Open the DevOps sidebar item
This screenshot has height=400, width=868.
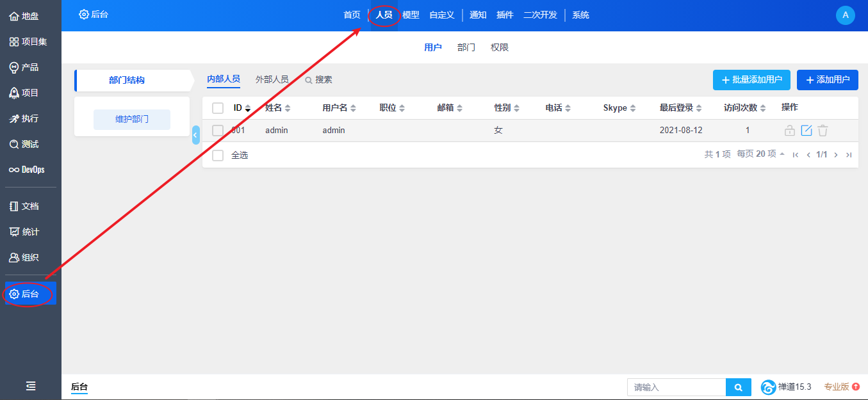(27, 170)
